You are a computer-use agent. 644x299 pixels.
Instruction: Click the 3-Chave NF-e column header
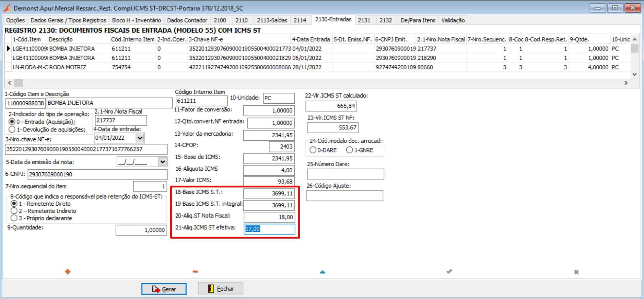tap(239, 39)
